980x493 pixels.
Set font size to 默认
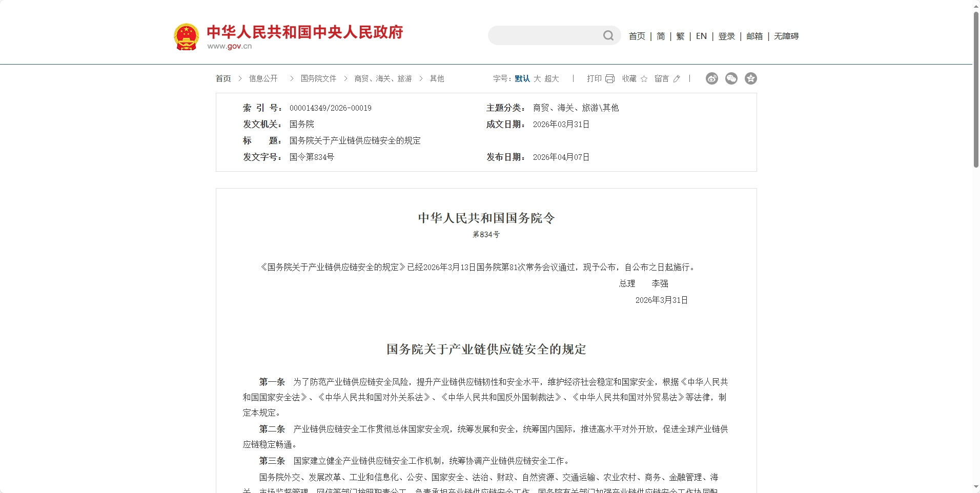click(522, 78)
